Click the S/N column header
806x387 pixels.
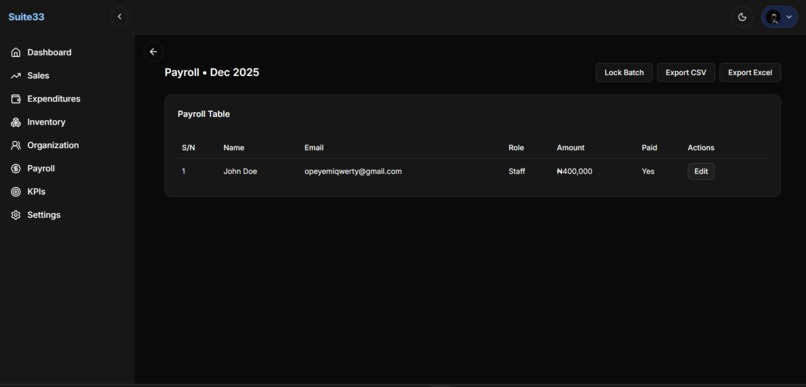(189, 148)
